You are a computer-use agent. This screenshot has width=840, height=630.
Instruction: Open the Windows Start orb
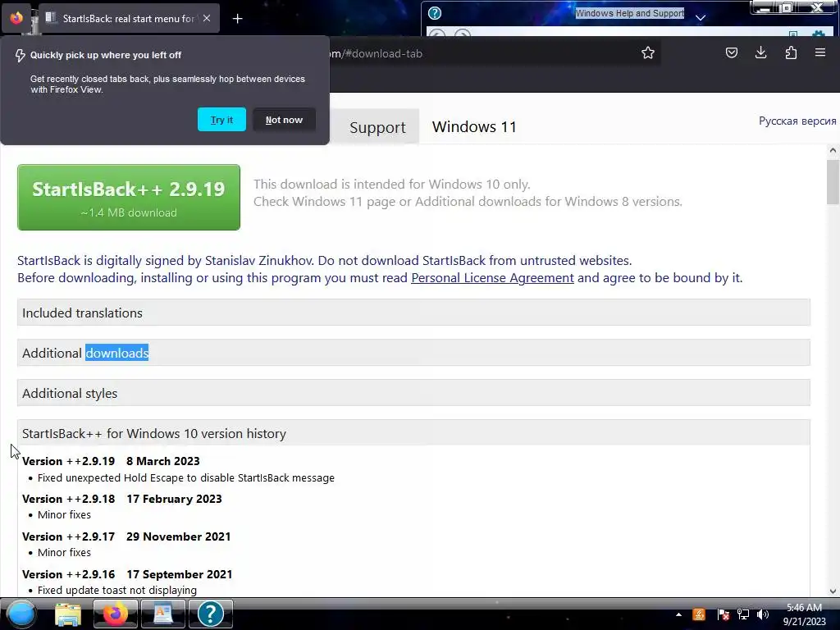pyautogui.click(x=21, y=614)
